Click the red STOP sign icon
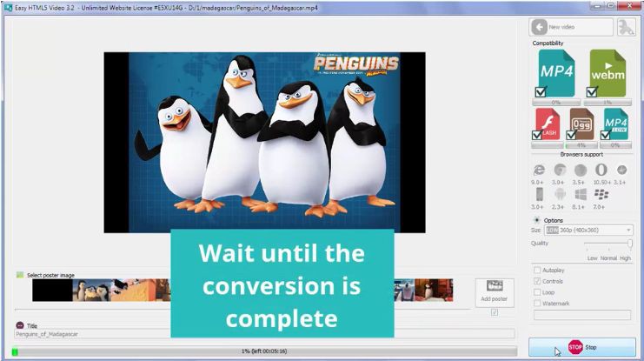 [x=575, y=347]
